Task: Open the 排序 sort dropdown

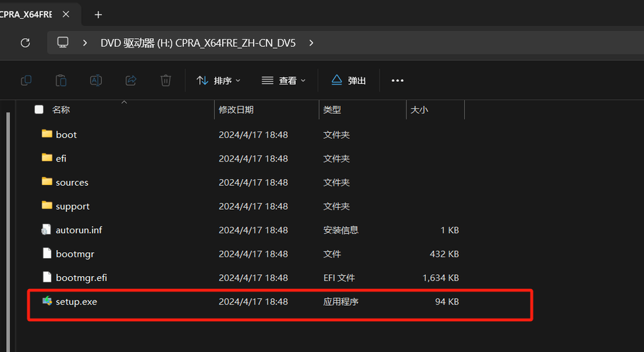Action: pos(219,80)
